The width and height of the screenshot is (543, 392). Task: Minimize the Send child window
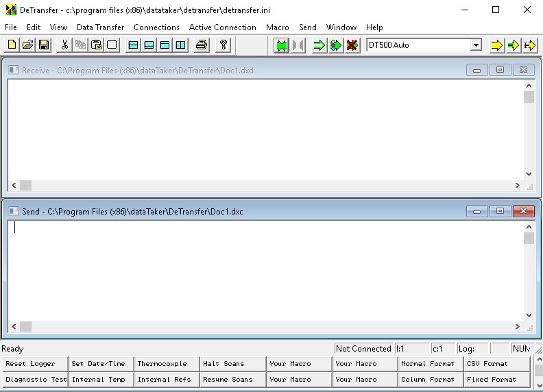pyautogui.click(x=476, y=211)
